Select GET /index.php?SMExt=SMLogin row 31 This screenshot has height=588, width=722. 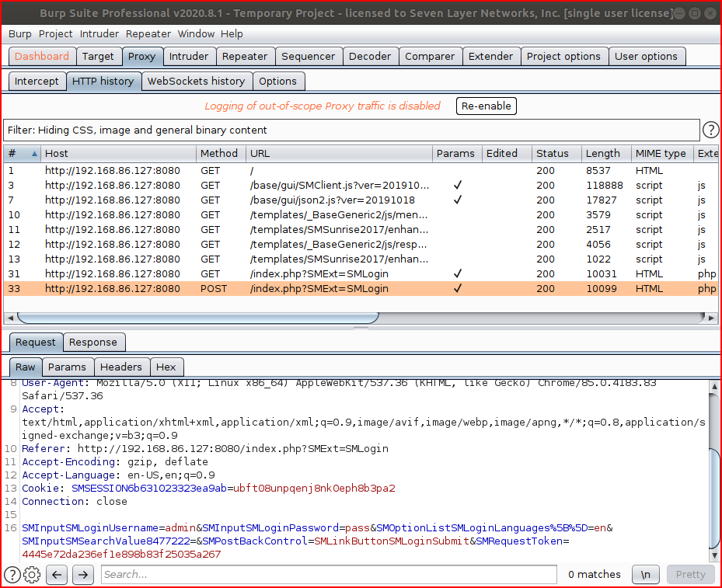[361, 273]
